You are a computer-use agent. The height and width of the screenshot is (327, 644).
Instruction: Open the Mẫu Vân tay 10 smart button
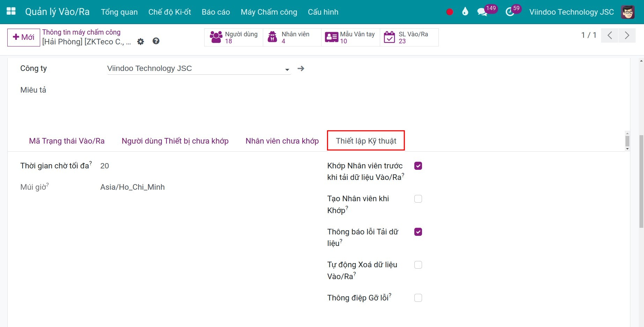click(x=350, y=37)
